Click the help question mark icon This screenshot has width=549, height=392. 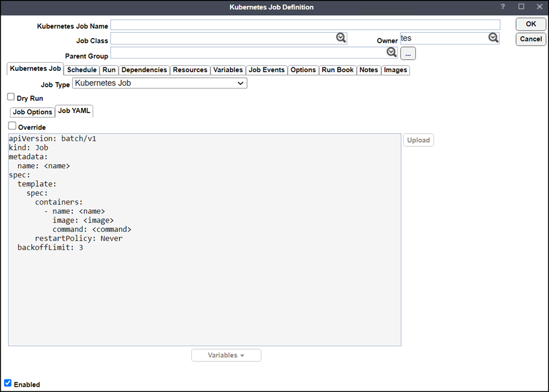503,6
